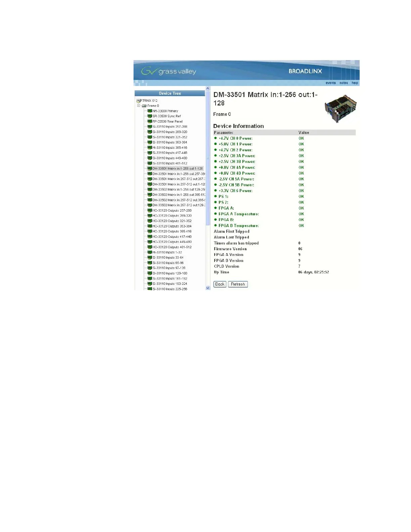Select SI-33110 Inputs 129-160 tree entry

pyautogui.click(x=170, y=273)
